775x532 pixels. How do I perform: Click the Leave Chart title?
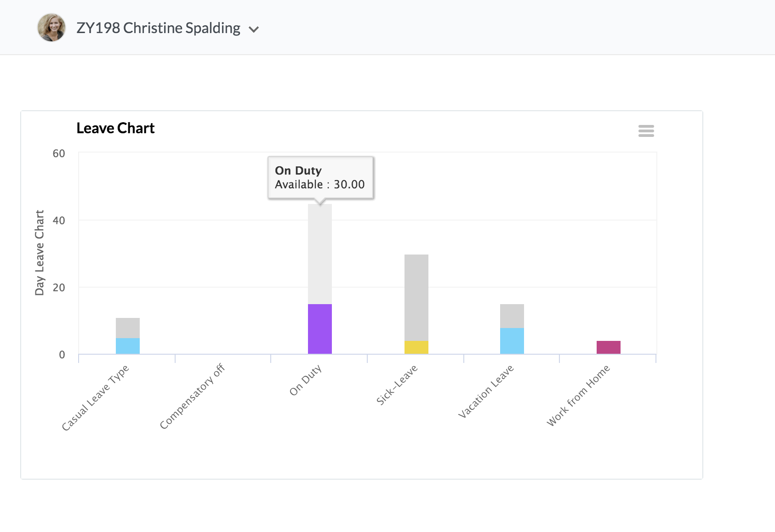[115, 128]
